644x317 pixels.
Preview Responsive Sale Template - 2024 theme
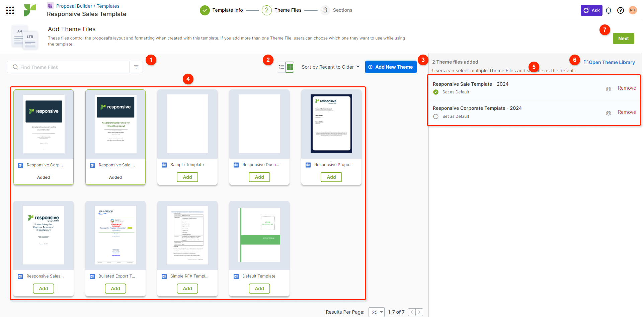tap(609, 89)
